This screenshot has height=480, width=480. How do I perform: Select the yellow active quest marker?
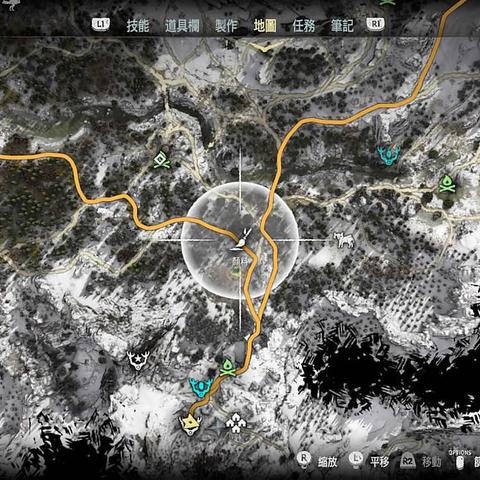pyautogui.click(x=189, y=424)
